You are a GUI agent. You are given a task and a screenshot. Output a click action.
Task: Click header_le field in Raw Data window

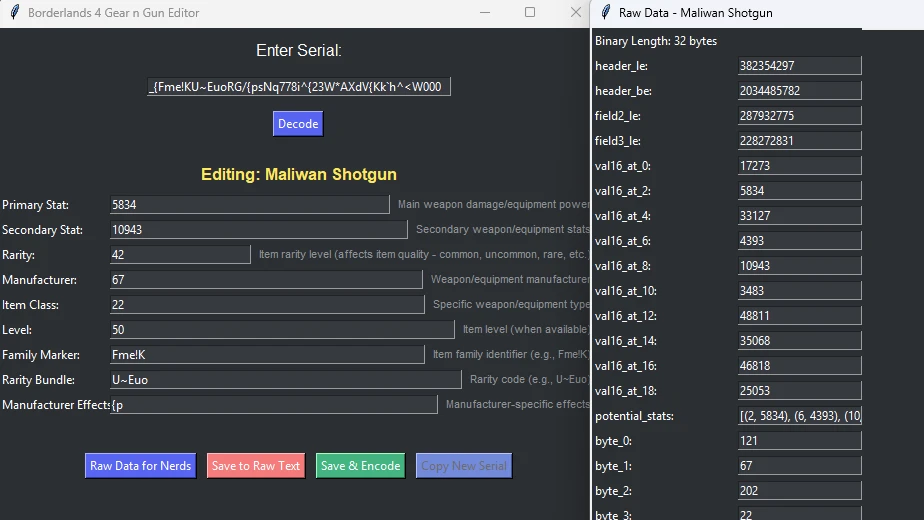pos(799,65)
